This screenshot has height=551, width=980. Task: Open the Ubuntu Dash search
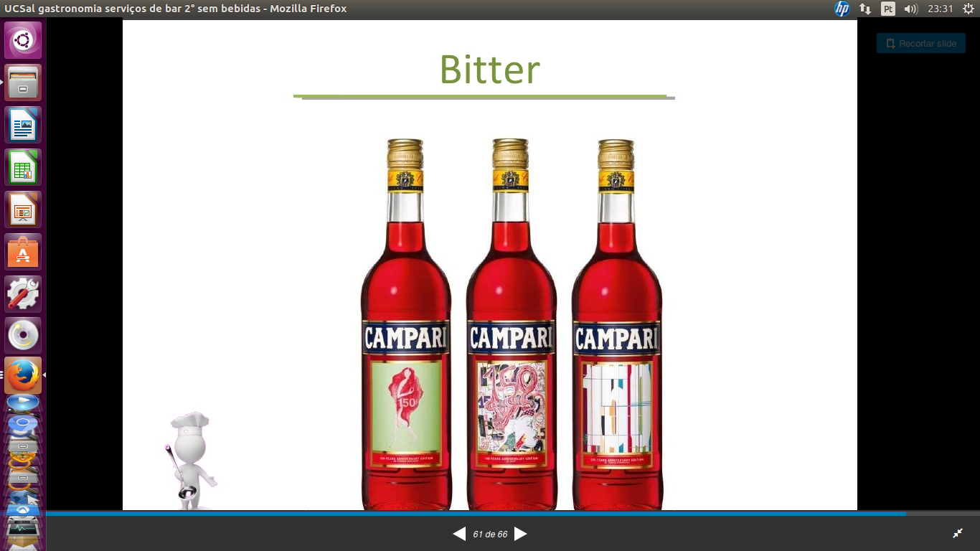[x=23, y=40]
